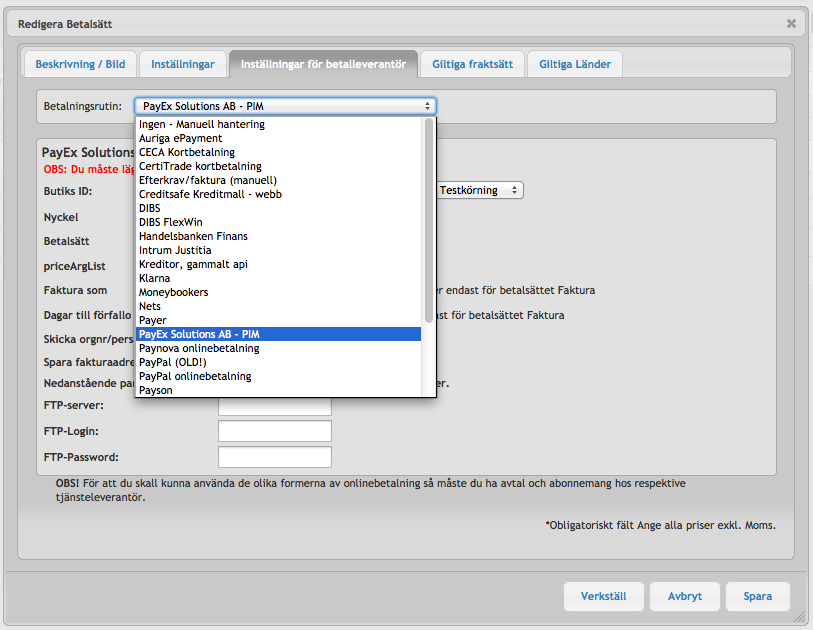The width and height of the screenshot is (813, 630).
Task: Click the dropdown list scrollbar
Action: pyautogui.click(x=429, y=220)
